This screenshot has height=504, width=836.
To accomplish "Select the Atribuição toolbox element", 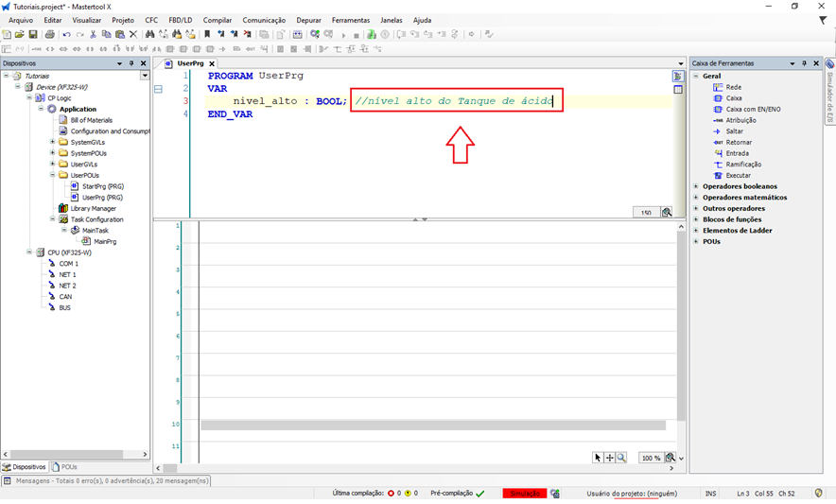I will [x=740, y=120].
